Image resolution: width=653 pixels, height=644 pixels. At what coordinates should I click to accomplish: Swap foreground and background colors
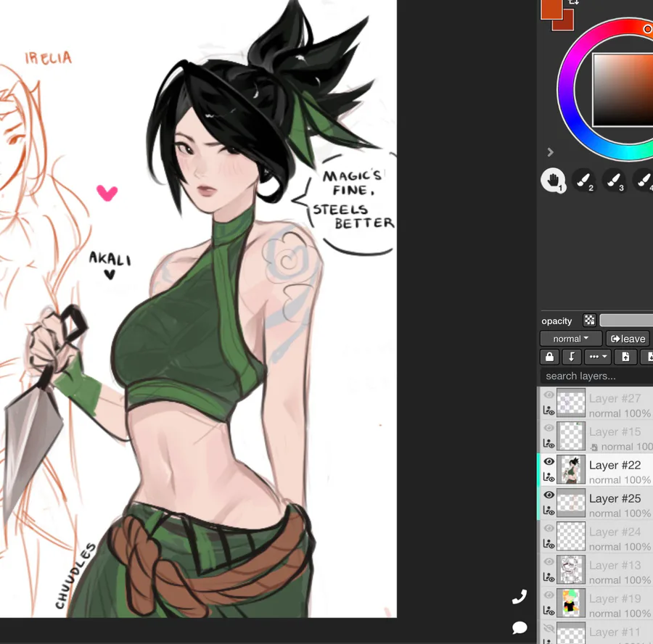(574, 2)
